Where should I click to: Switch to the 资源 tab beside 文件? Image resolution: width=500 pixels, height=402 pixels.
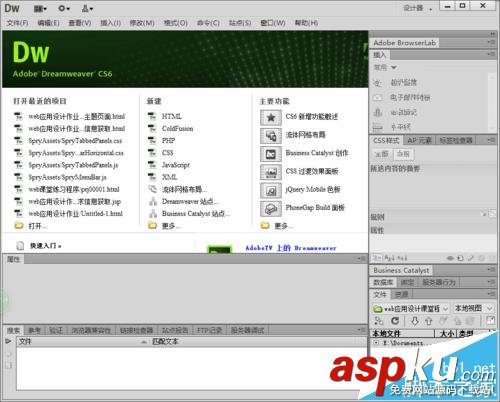(x=401, y=294)
